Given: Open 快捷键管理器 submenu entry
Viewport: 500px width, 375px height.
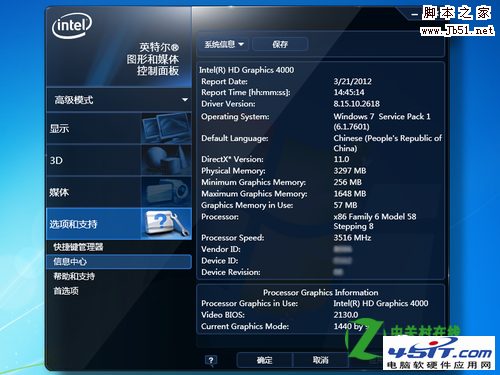Looking at the screenshot, I should click(x=78, y=247).
